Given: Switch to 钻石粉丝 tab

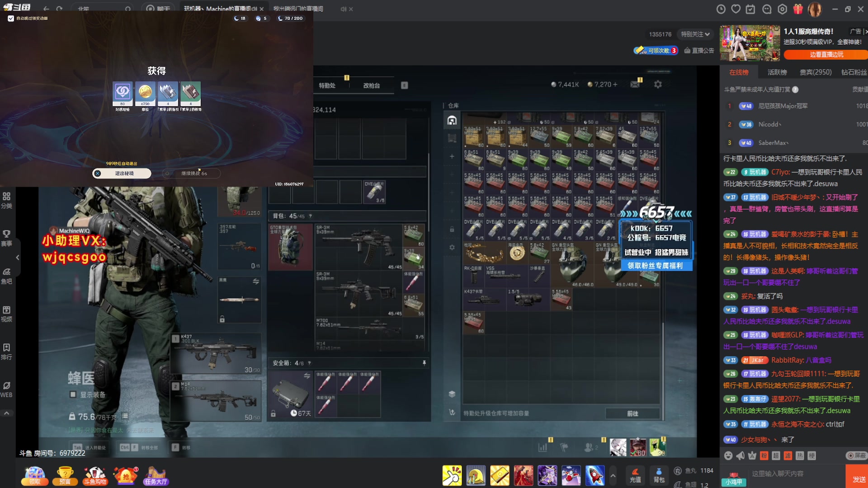Looking at the screenshot, I should tap(854, 72).
